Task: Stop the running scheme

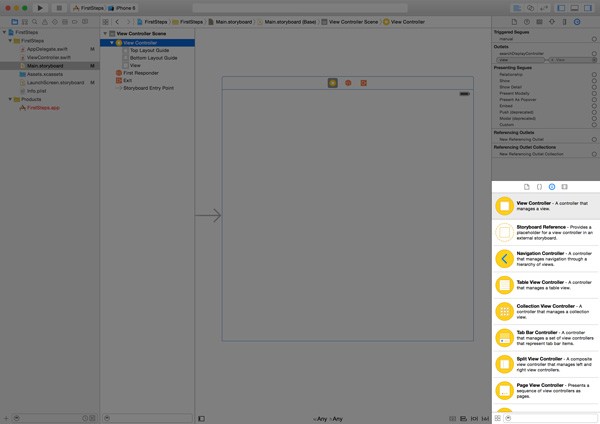Action: click(x=59, y=8)
